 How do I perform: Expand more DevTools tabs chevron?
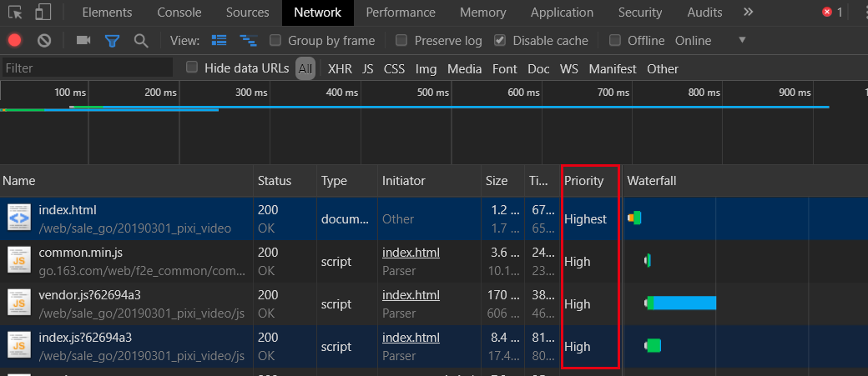point(749,13)
